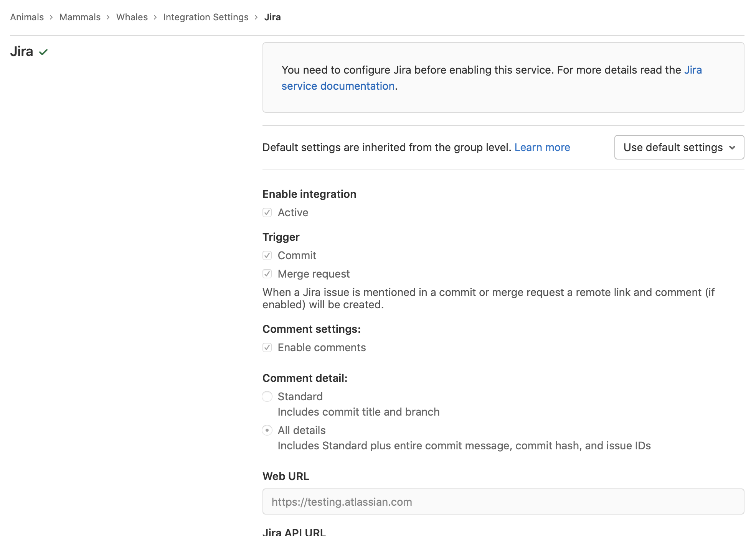The height and width of the screenshot is (536, 756).
Task: Open Integration Settings from the breadcrumb
Action: 206,17
